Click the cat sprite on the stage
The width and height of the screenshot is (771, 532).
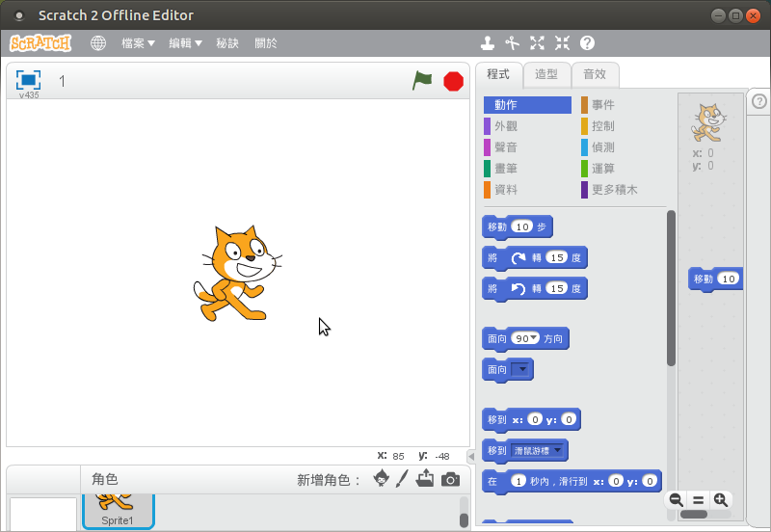237,274
